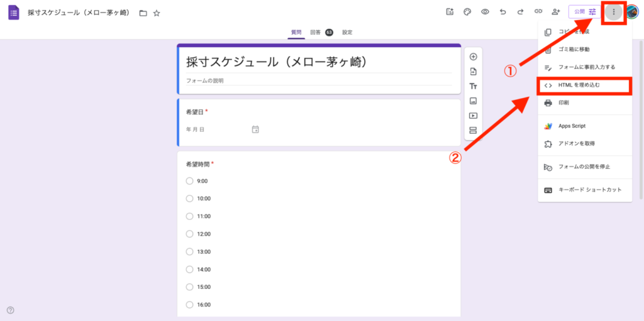Click the preview eye icon

coord(485,11)
